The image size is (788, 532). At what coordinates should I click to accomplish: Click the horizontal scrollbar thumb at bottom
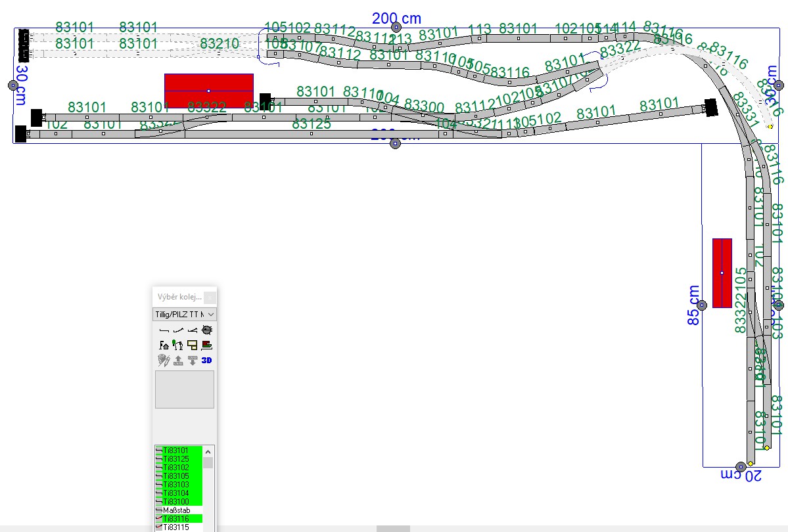[393, 529]
